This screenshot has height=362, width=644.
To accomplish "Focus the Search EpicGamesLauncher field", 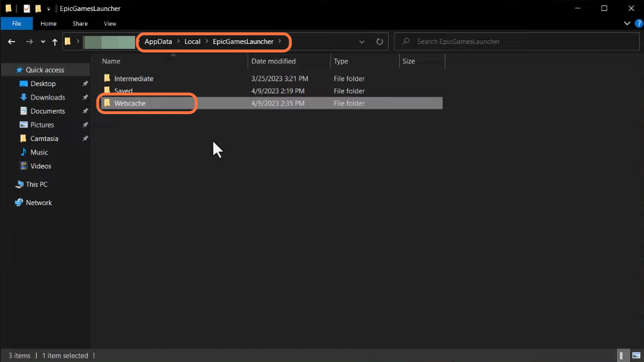I will pyautogui.click(x=517, y=42).
